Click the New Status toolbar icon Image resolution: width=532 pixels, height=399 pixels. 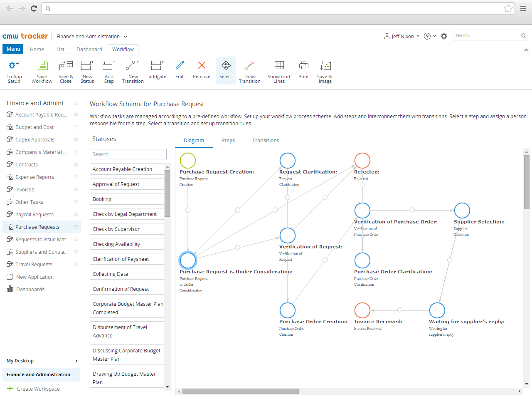87,71
